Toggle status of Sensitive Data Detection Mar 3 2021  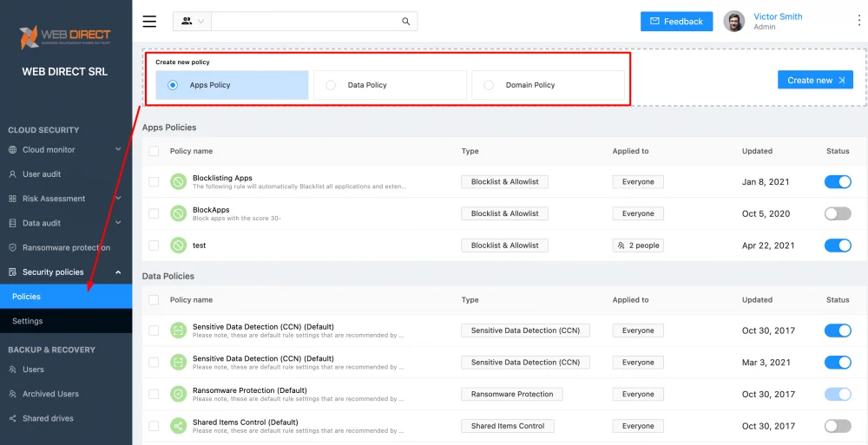click(838, 362)
